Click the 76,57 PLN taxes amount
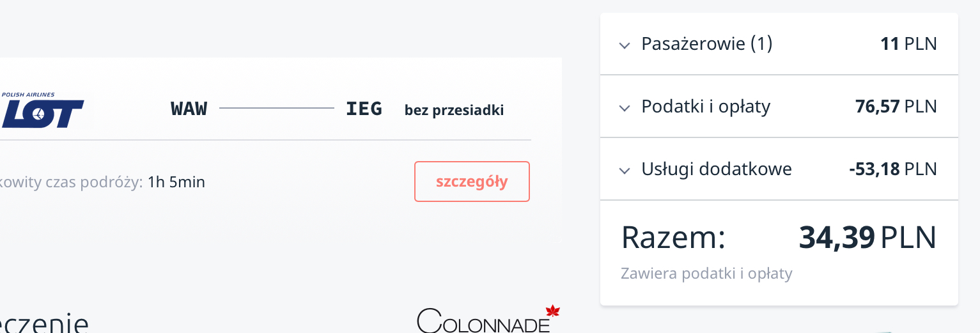 pyautogui.click(x=896, y=107)
